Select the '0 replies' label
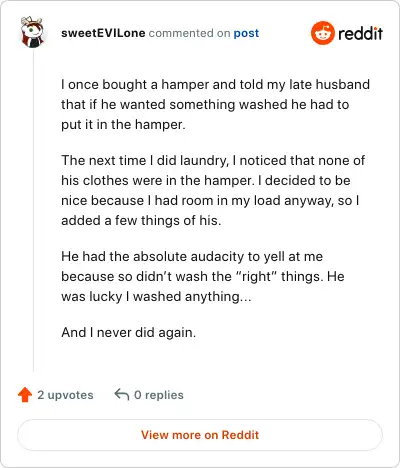This screenshot has height=468, width=400. (159, 395)
